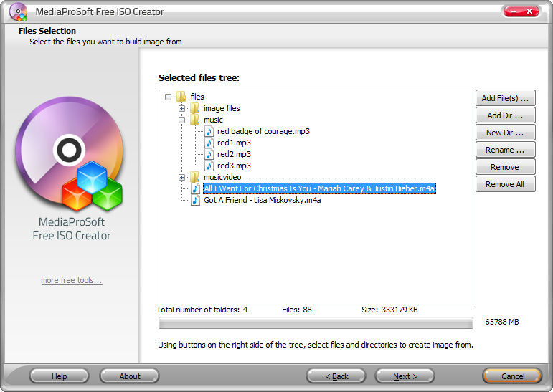This screenshot has height=392, width=553.
Task: Click the audio file icon beside red3.mp3
Action: tap(209, 166)
